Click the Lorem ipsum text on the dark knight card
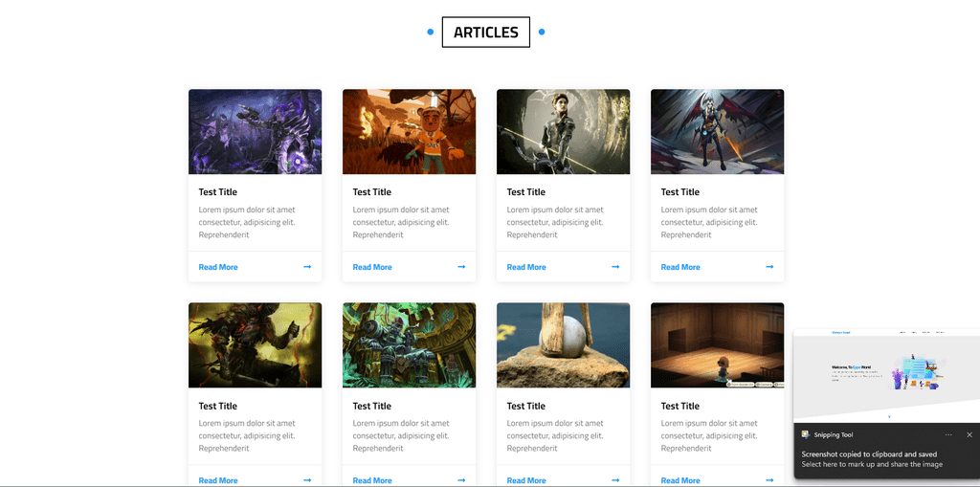The image size is (980, 487). [247, 435]
